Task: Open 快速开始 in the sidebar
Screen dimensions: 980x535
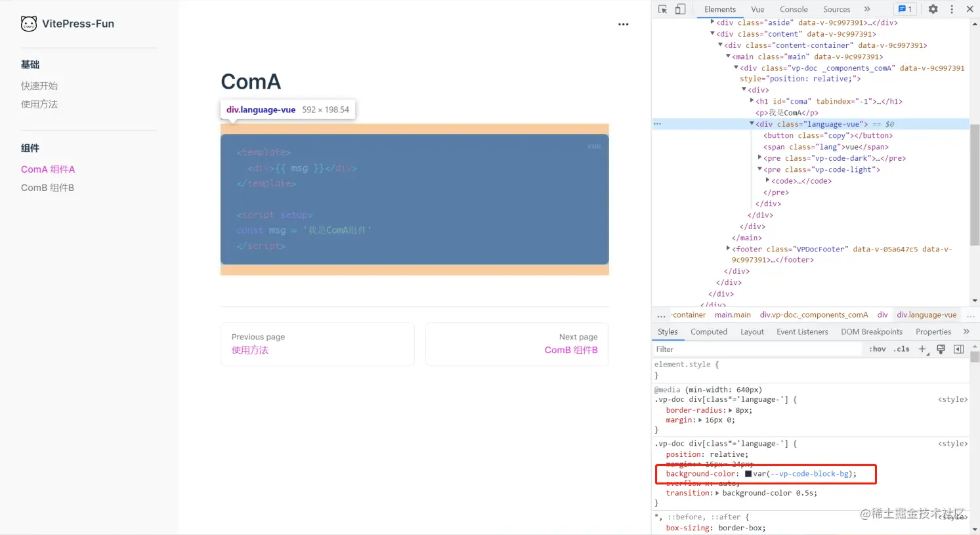Action: [39, 86]
